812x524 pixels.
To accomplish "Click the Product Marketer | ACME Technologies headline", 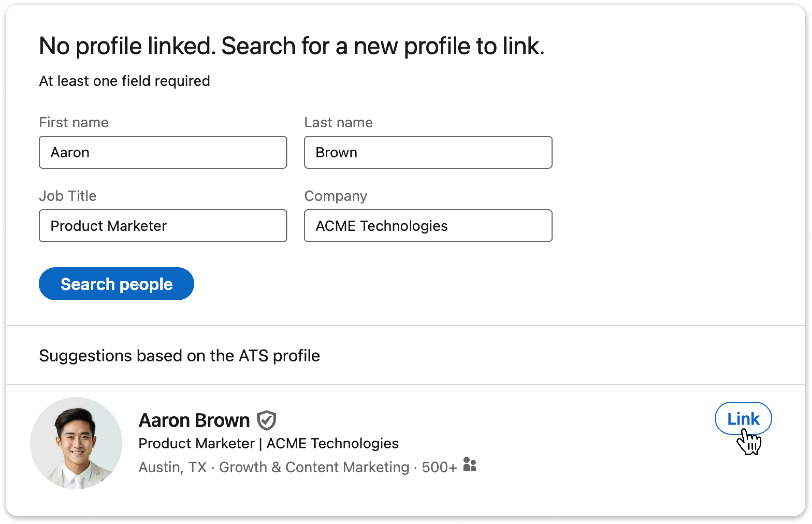I will (x=269, y=444).
